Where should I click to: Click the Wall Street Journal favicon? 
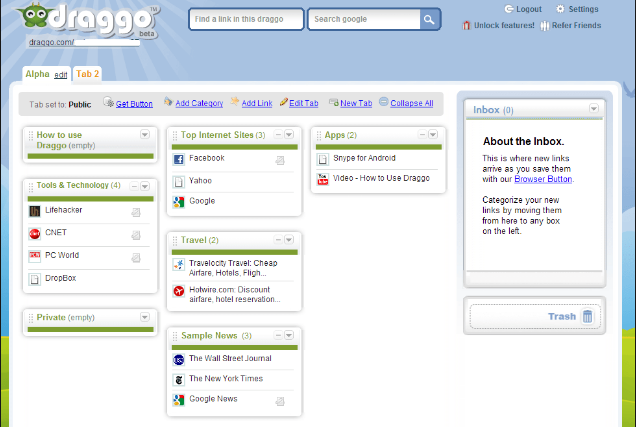(178, 359)
